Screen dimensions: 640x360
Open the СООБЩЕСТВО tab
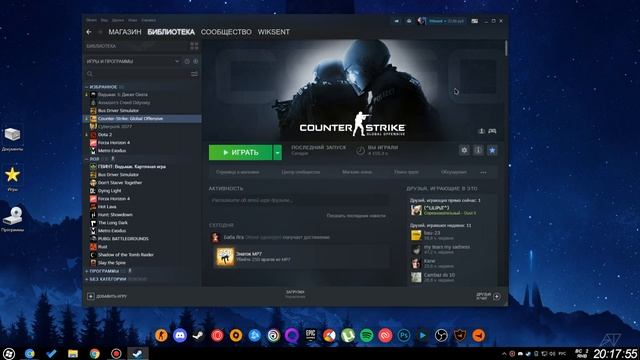(x=226, y=32)
